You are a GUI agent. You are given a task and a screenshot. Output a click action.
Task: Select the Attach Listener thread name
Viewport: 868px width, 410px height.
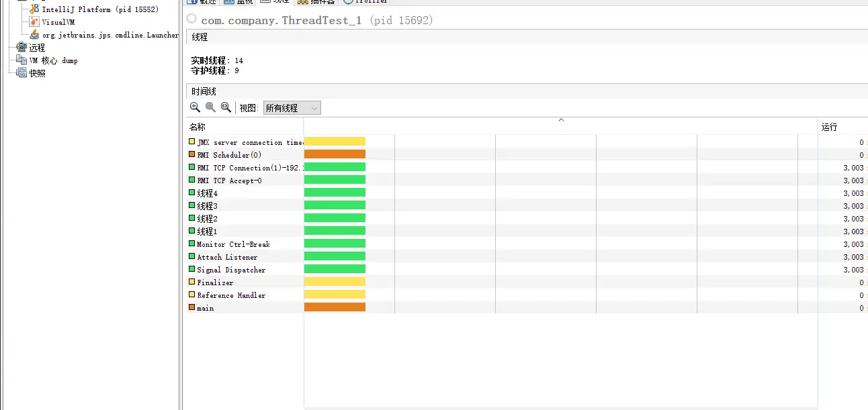click(x=227, y=257)
